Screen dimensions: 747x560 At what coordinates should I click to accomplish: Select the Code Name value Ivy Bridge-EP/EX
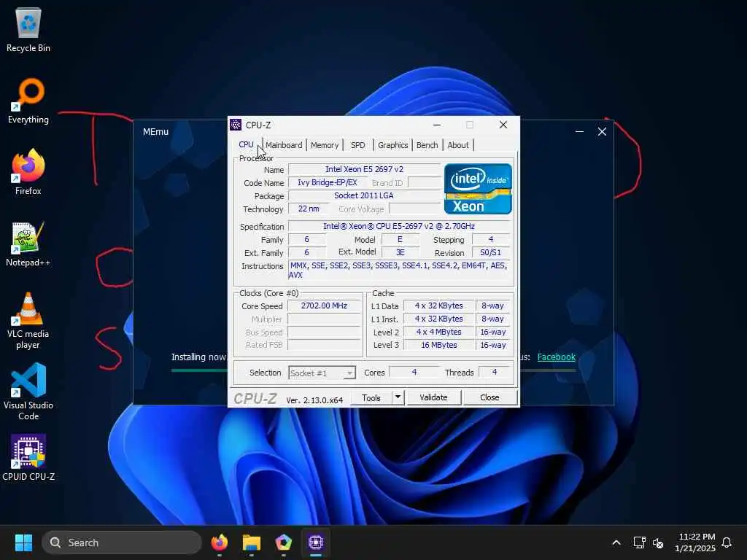328,182
